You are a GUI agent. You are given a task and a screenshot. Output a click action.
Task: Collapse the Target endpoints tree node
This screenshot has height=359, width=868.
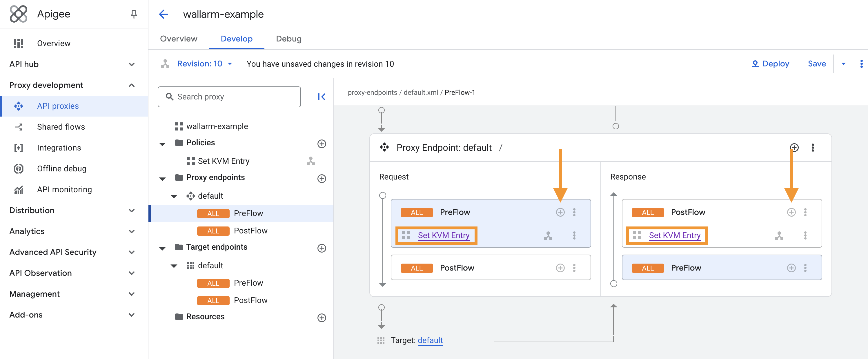coord(163,249)
